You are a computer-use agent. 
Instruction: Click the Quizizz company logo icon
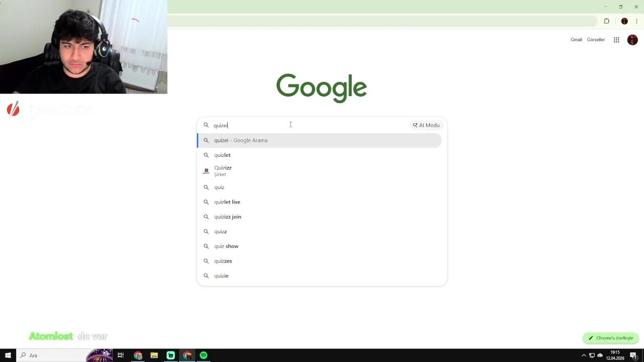point(206,171)
